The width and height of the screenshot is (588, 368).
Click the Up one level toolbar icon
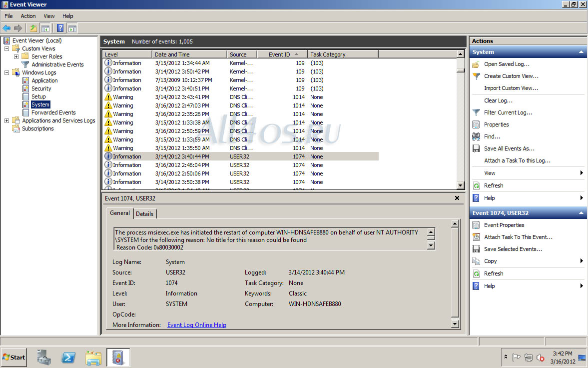(33, 28)
